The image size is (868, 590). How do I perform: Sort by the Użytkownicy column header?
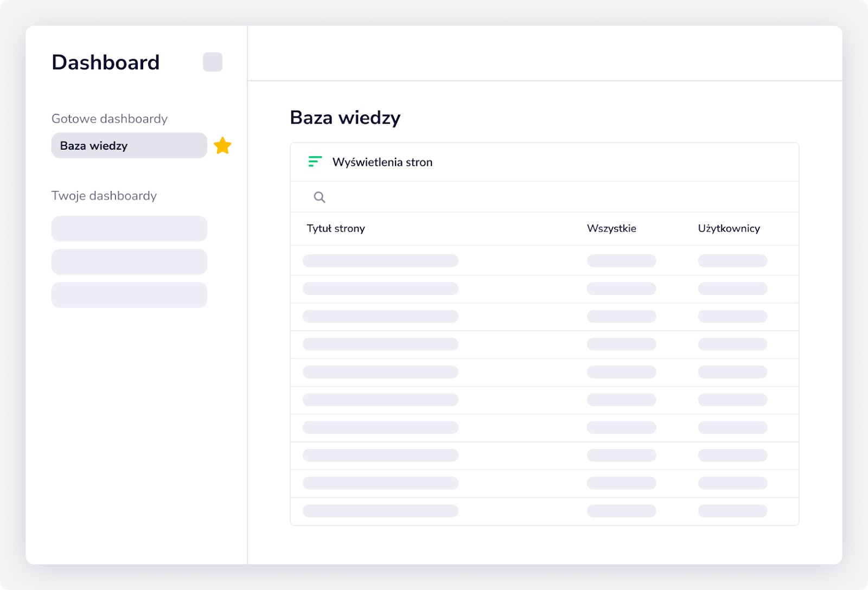point(729,228)
